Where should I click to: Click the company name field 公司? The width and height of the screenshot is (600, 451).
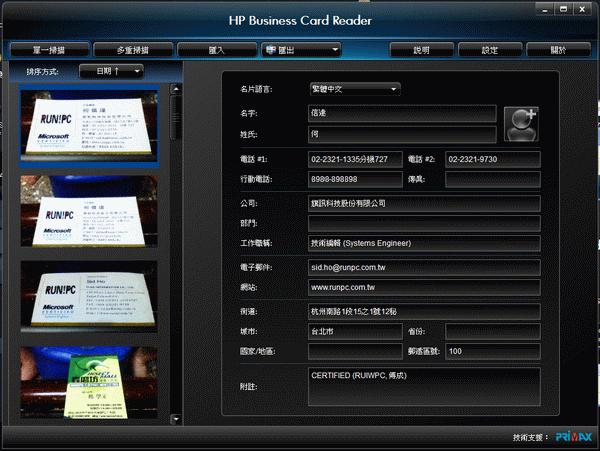424,204
